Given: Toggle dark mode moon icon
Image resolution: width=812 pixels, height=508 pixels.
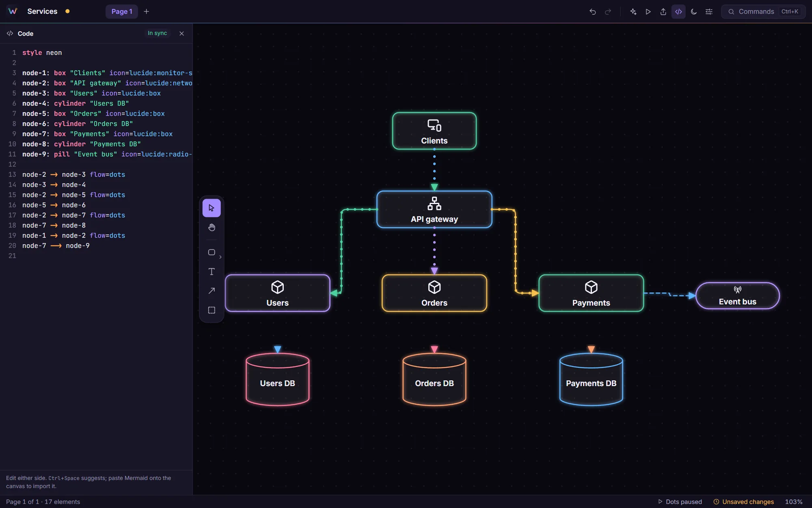Looking at the screenshot, I should [694, 12].
